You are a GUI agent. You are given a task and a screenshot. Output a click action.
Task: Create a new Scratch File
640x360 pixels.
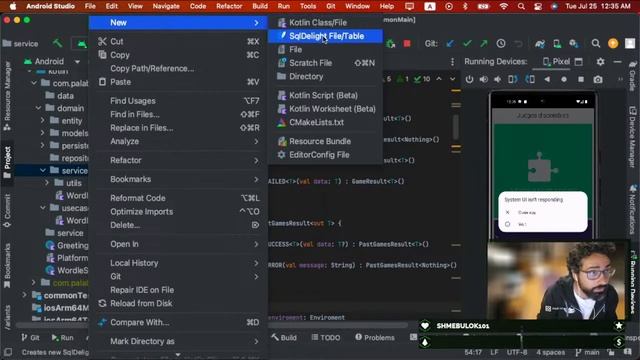(x=325, y=63)
